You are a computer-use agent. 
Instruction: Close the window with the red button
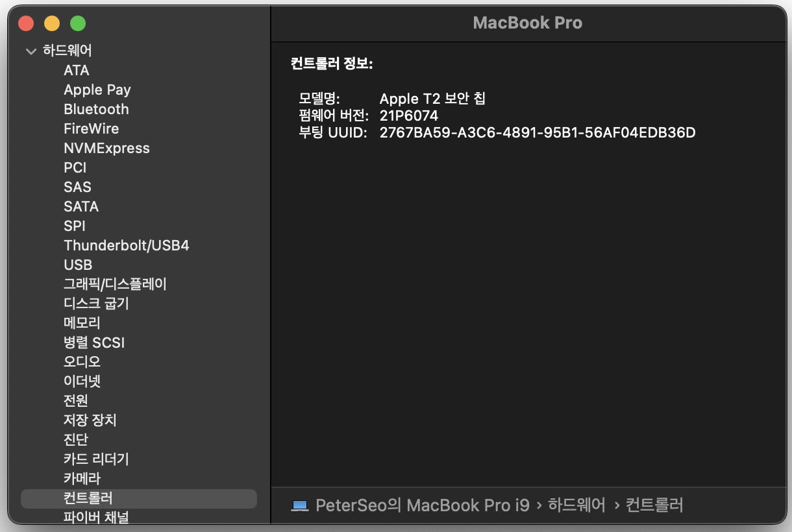(x=26, y=23)
